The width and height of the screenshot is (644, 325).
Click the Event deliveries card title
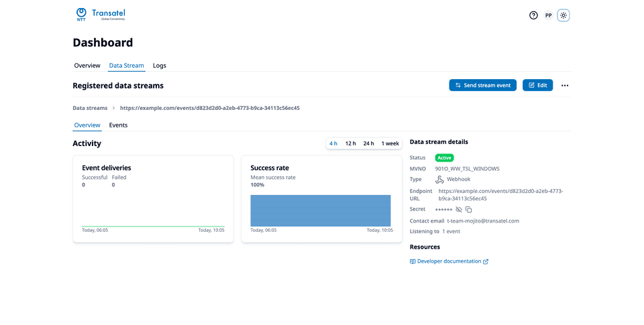pyautogui.click(x=107, y=168)
